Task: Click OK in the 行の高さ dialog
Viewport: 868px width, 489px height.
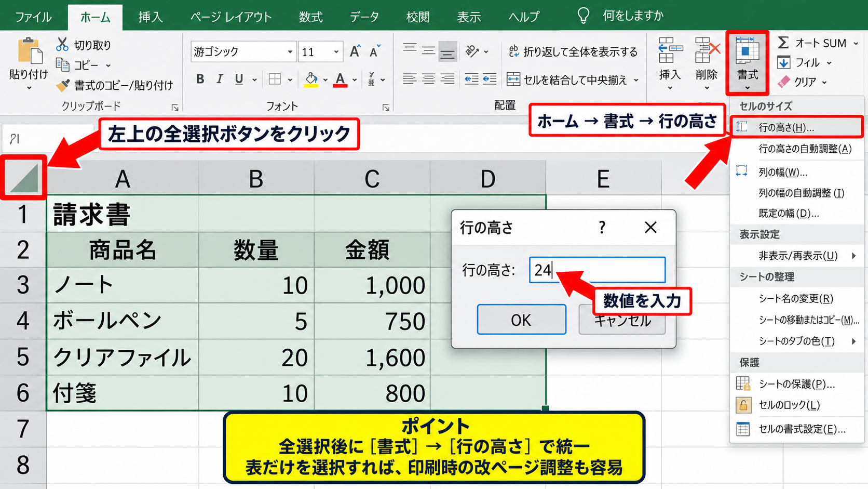Action: point(521,320)
